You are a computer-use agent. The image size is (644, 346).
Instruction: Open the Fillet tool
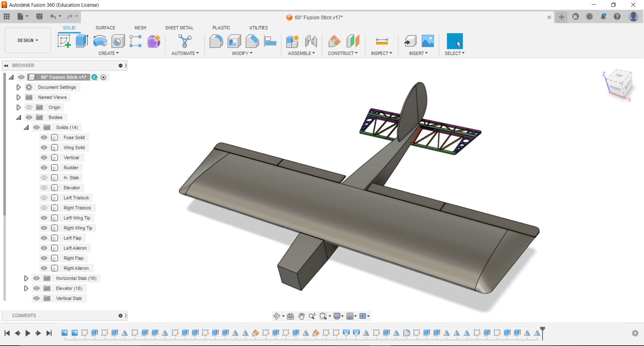(x=216, y=41)
